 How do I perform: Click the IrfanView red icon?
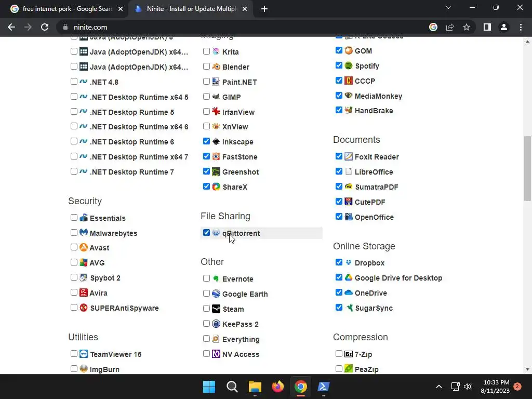pos(216,112)
